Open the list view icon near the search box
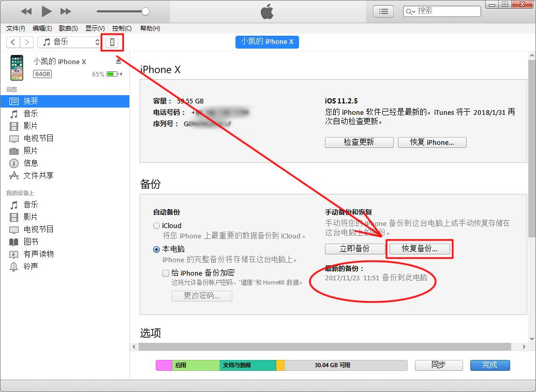Image resolution: width=536 pixels, height=392 pixels. tap(382, 11)
